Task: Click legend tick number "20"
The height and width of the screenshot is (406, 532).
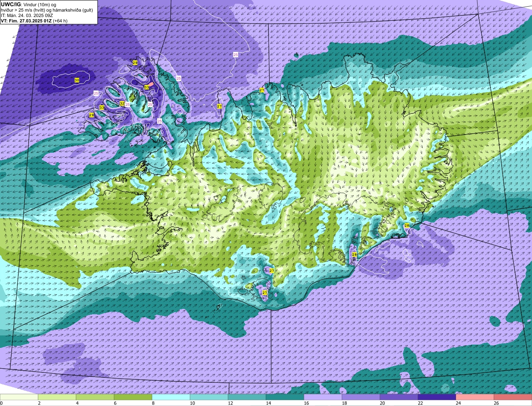Action: tap(382, 403)
